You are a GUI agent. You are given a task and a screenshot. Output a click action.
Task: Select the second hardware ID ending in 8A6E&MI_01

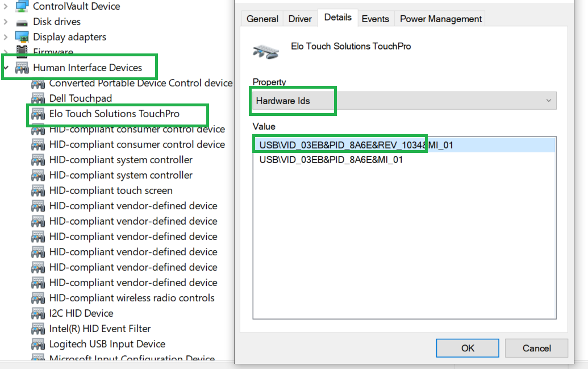tap(331, 160)
